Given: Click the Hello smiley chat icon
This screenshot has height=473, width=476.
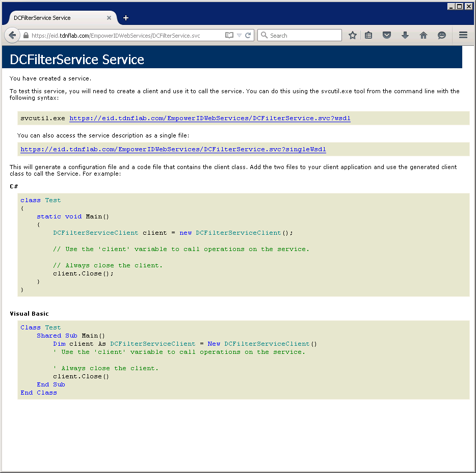Looking at the screenshot, I should 442,36.
